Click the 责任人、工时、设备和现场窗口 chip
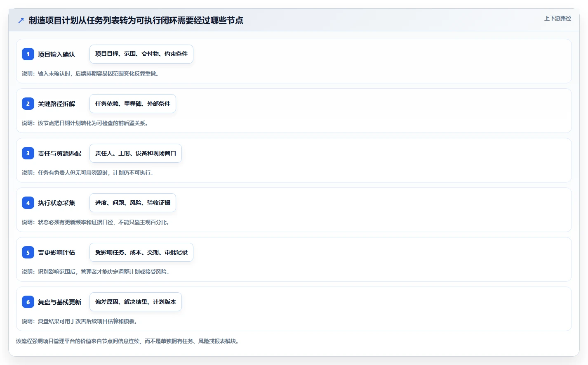 (x=136, y=153)
